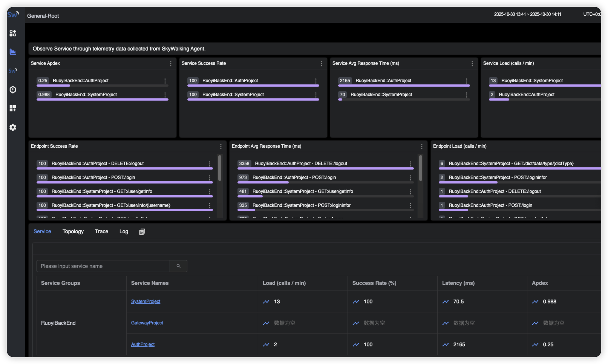
Task: Open options for GET:/user/getInfo success rate row
Action: tap(210, 192)
